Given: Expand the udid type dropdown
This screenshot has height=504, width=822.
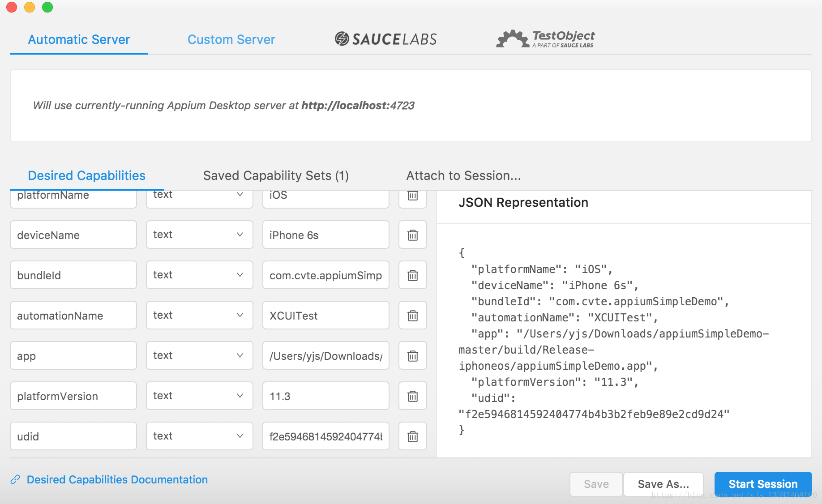Looking at the screenshot, I should tap(199, 436).
